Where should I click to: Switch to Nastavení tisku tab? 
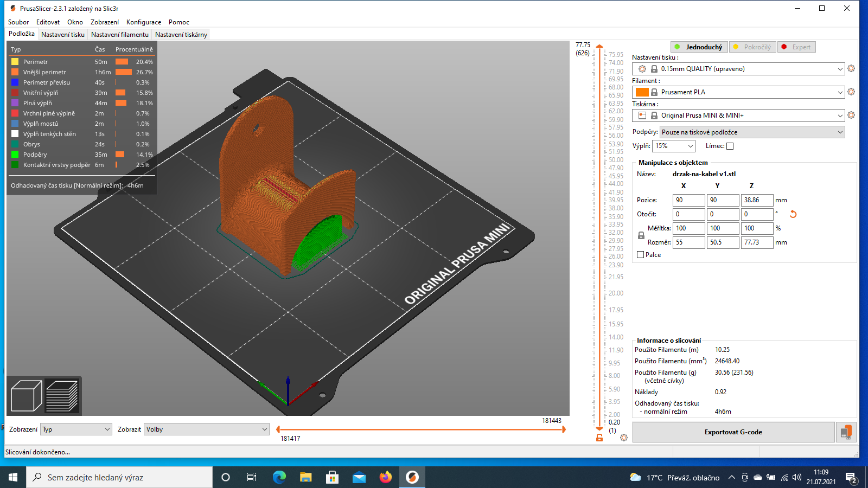(x=63, y=34)
